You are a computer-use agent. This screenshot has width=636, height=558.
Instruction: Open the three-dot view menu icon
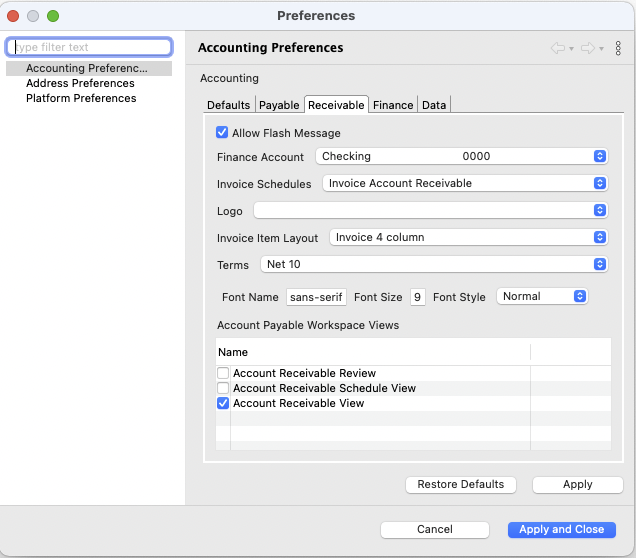[618, 48]
